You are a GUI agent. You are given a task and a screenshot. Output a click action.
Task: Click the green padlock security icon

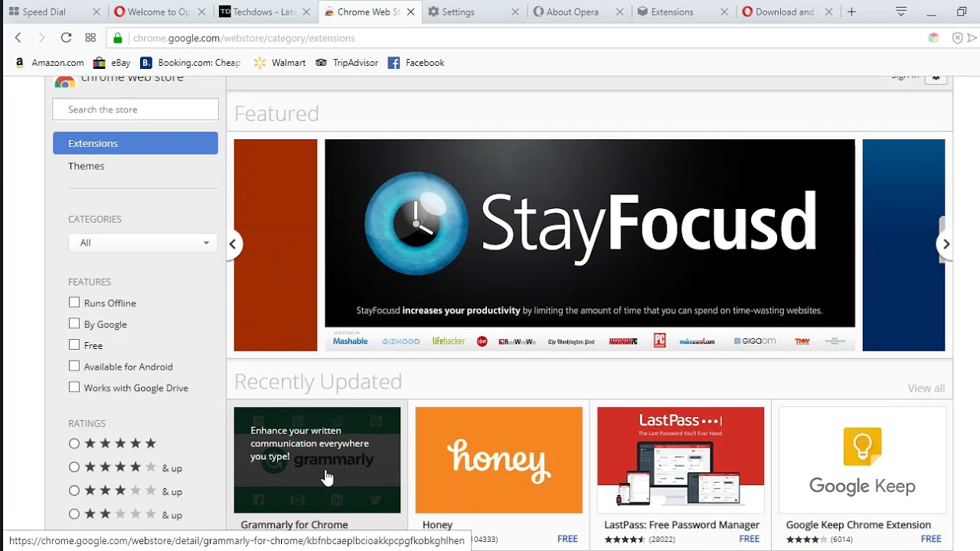tap(118, 37)
